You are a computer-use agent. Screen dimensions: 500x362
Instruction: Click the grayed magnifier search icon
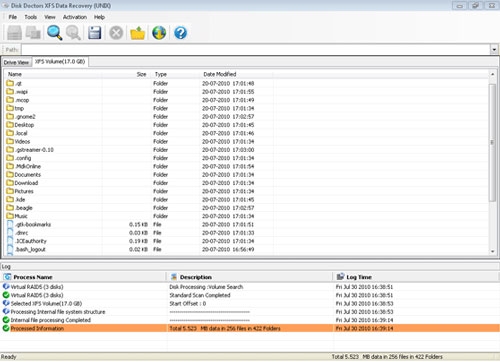73,33
